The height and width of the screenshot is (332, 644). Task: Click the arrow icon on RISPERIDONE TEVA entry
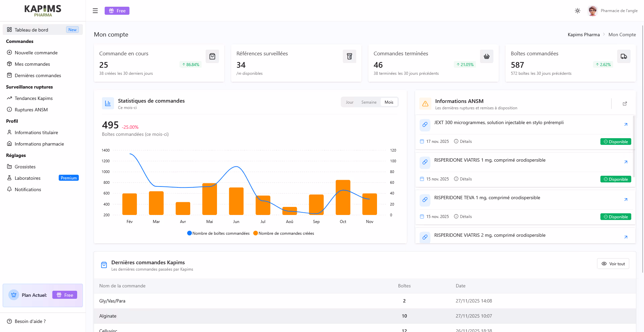tap(626, 200)
